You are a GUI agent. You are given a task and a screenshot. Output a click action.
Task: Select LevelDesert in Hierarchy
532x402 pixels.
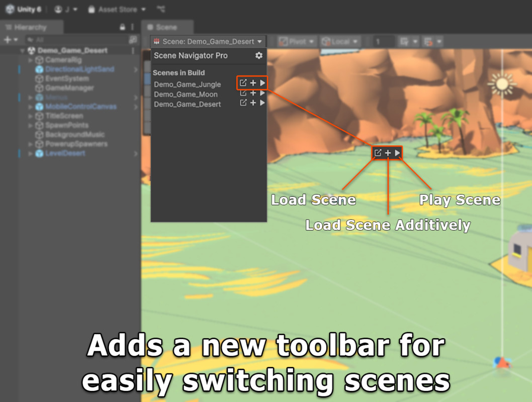pos(65,153)
